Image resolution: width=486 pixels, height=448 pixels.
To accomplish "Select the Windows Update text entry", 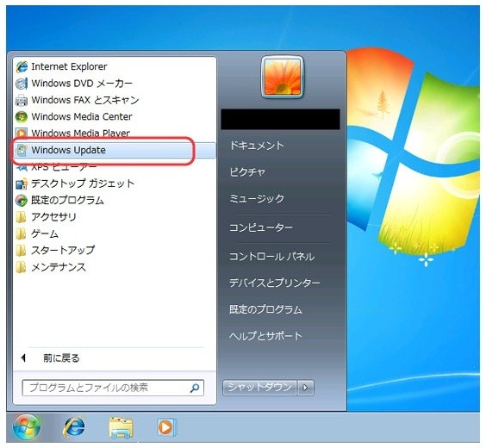I will tap(68, 150).
